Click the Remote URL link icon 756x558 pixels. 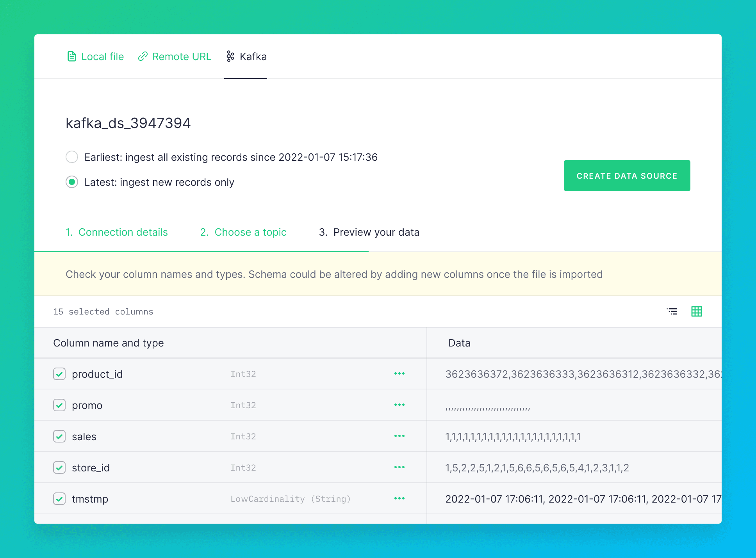143,57
